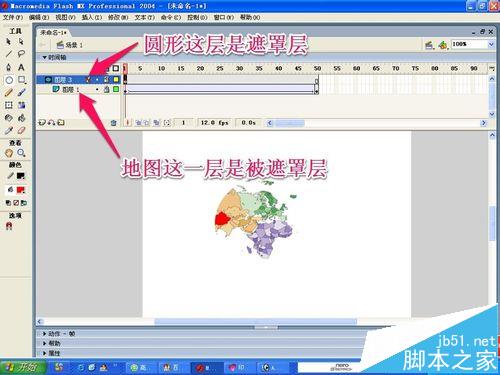The width and height of the screenshot is (500, 375).
Task: Click the Center Frame button
Action: click(127, 123)
